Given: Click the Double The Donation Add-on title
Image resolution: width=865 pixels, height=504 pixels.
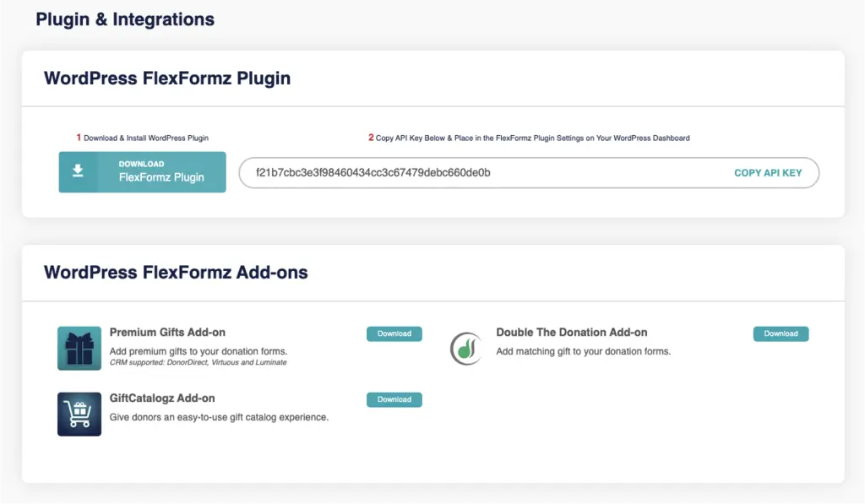Looking at the screenshot, I should [572, 333].
